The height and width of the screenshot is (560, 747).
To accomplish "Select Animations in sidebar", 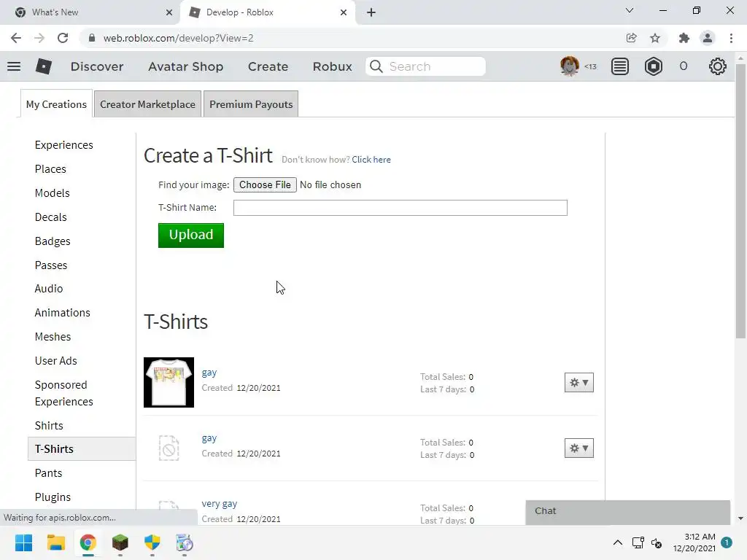I will point(63,312).
